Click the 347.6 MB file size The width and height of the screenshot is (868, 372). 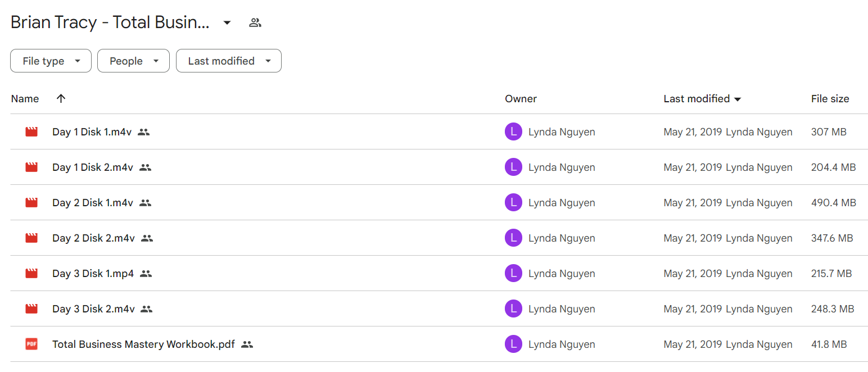click(832, 238)
